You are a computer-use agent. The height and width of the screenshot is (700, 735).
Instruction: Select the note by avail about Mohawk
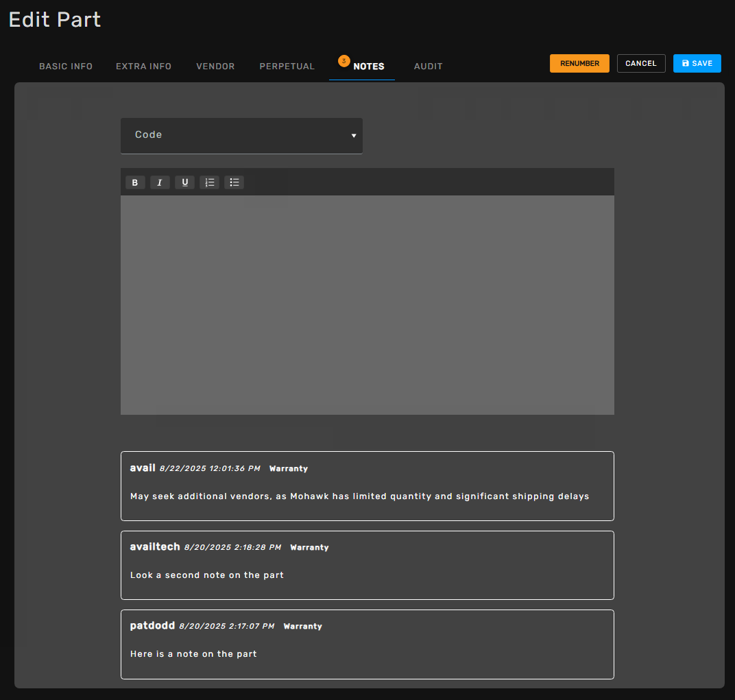pyautogui.click(x=367, y=486)
